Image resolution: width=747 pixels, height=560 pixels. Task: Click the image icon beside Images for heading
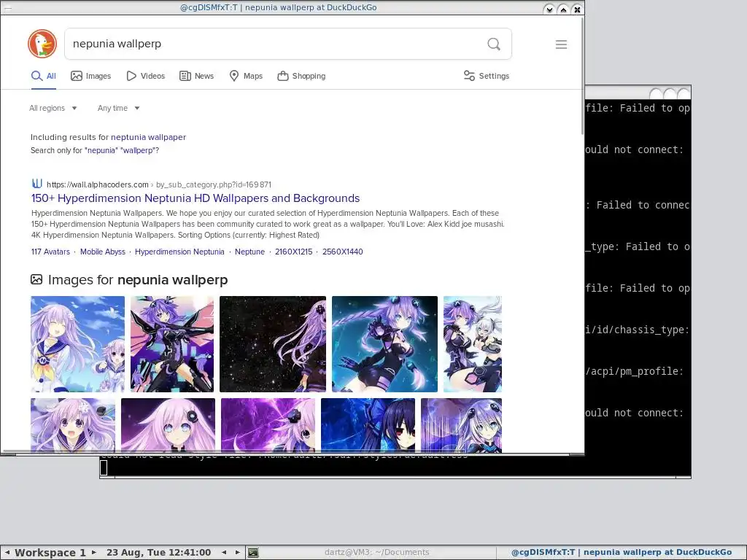pyautogui.click(x=36, y=279)
